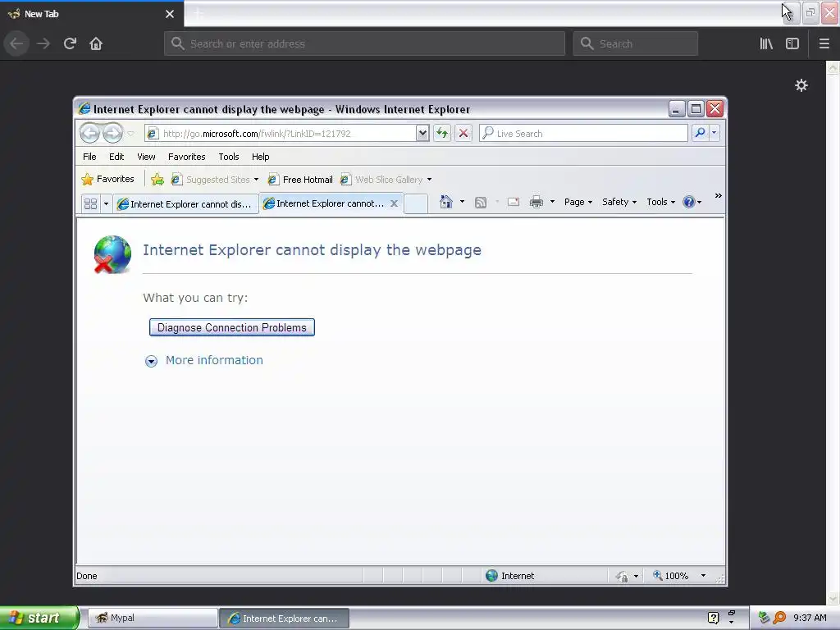Click clock showing 9:37 AM
Viewport: 840px width, 630px height.
pos(810,618)
